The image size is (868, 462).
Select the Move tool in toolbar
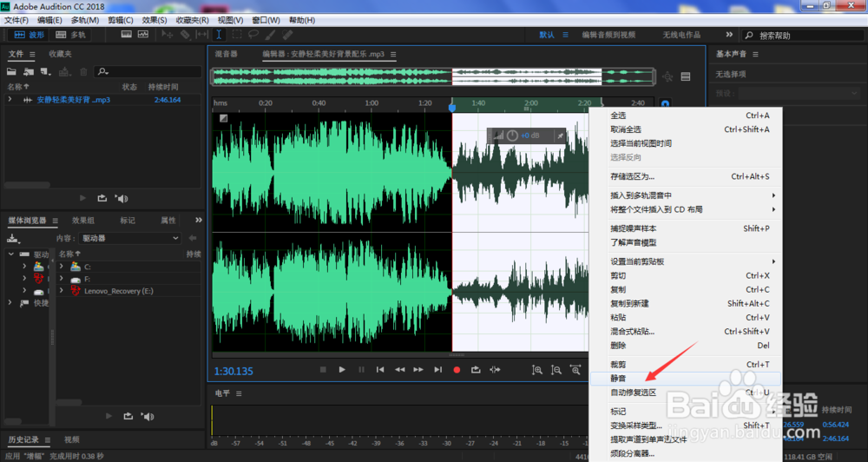click(168, 35)
